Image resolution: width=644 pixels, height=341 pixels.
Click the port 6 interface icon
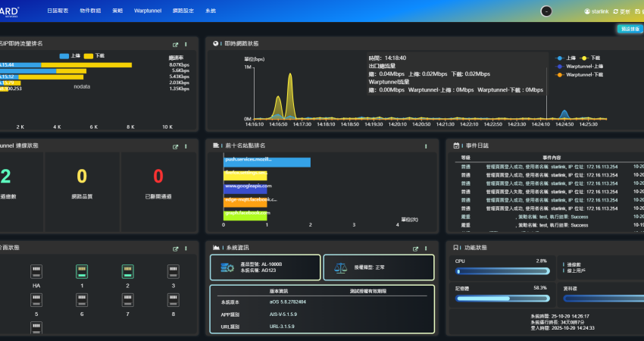pyautogui.click(x=82, y=299)
